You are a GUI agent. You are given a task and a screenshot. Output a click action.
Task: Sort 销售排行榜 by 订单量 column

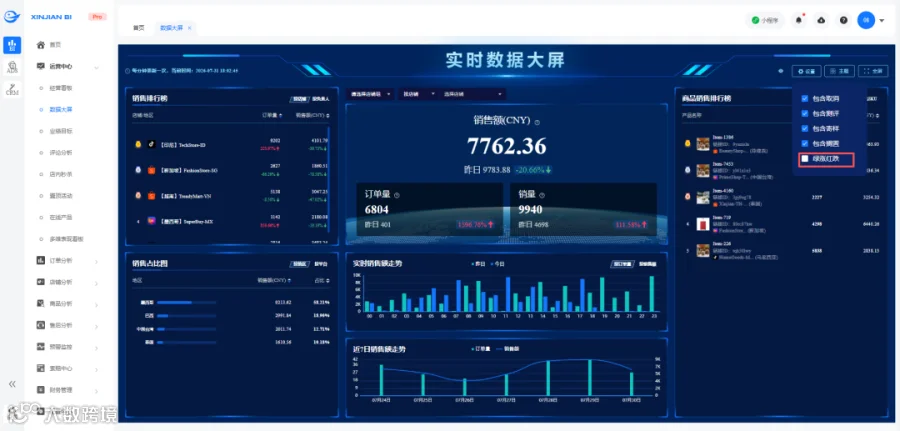tap(271, 115)
